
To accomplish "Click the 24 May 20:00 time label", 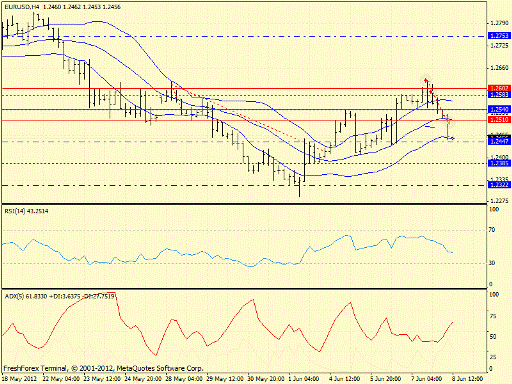I will (x=143, y=379).
